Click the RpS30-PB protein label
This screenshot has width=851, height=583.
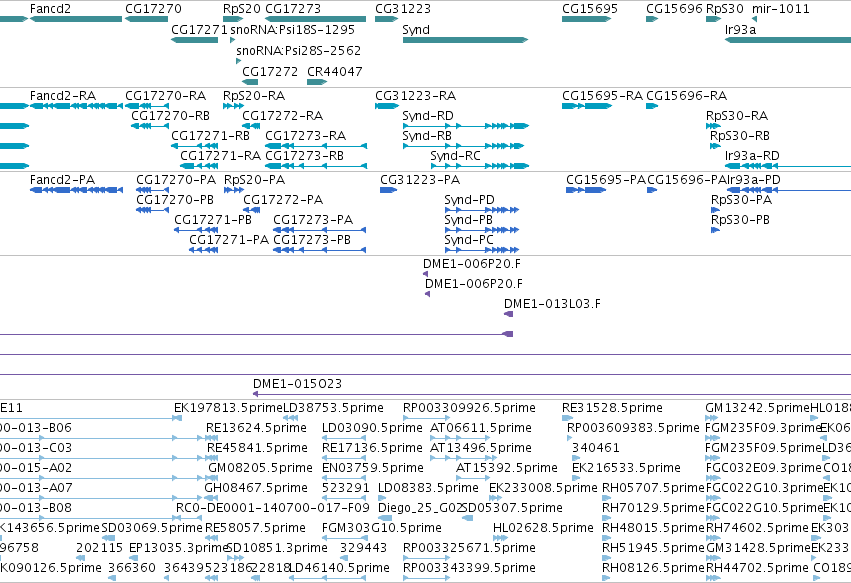[740, 220]
